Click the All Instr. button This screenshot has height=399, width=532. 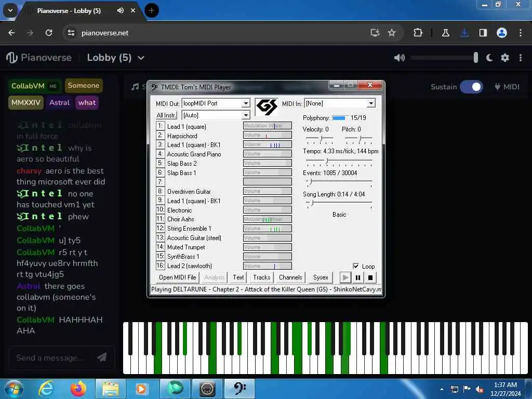tap(166, 115)
